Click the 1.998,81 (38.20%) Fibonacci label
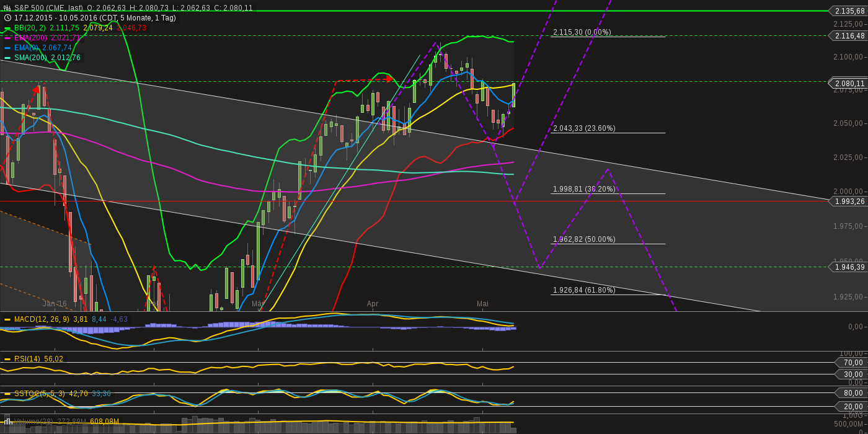This screenshot has height=434, width=868. 584,189
